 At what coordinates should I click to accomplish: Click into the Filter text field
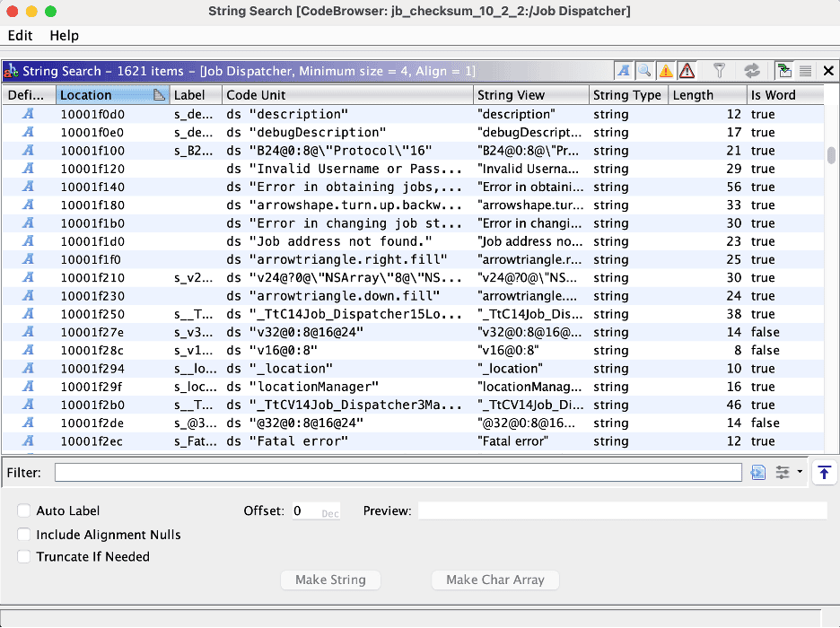pyautogui.click(x=398, y=472)
